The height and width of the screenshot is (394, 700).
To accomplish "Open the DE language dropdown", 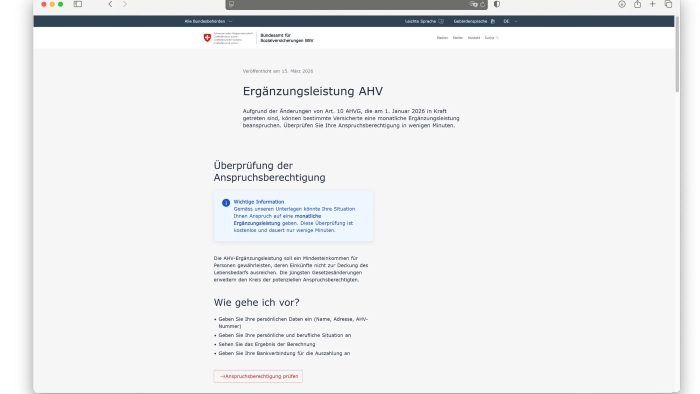I will pos(510,21).
